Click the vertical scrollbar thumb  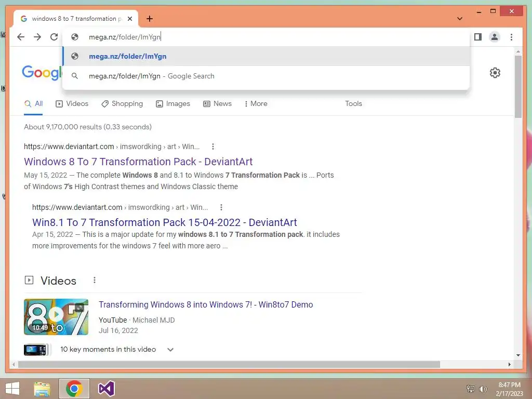[518, 87]
